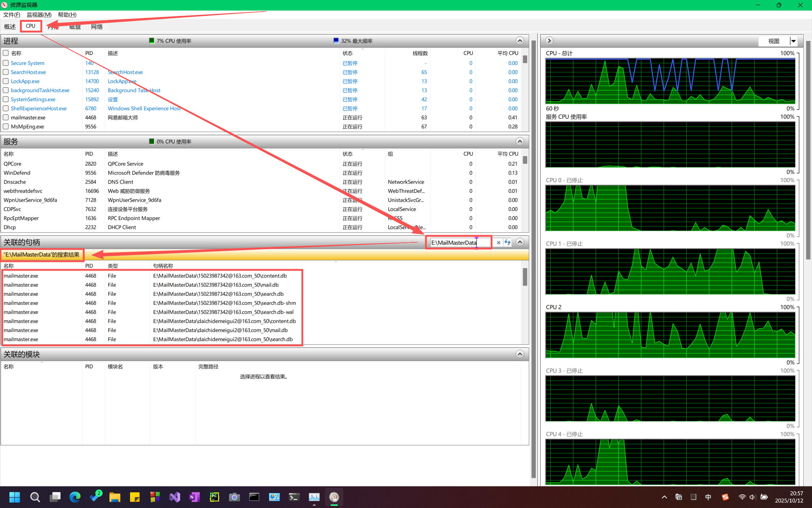Collapse the 关联的模块 section chevron
812x508 pixels.
(519, 354)
